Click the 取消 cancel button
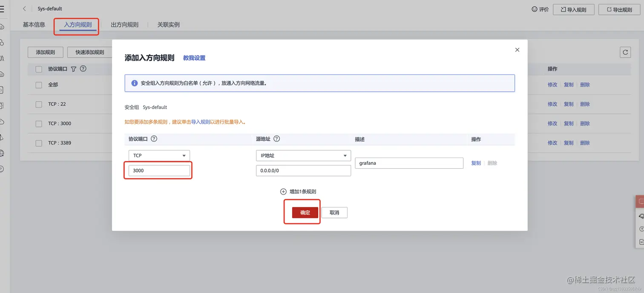Image resolution: width=644 pixels, height=293 pixels. [334, 213]
